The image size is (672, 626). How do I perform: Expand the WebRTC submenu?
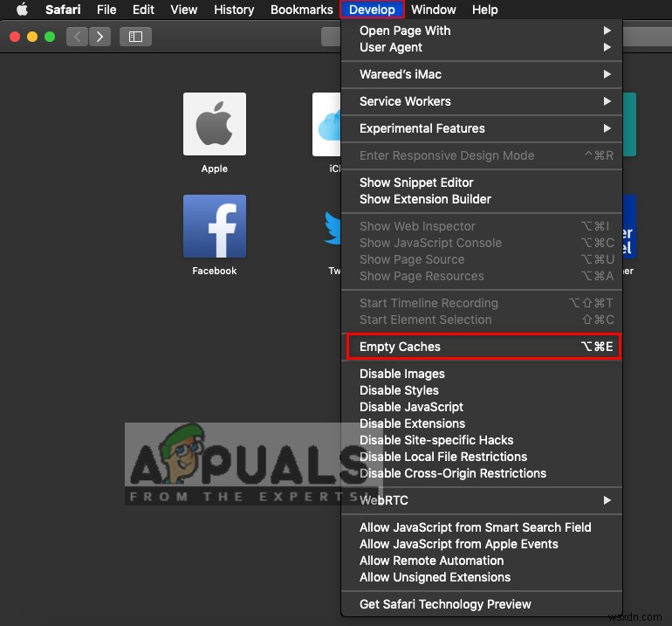click(482, 500)
